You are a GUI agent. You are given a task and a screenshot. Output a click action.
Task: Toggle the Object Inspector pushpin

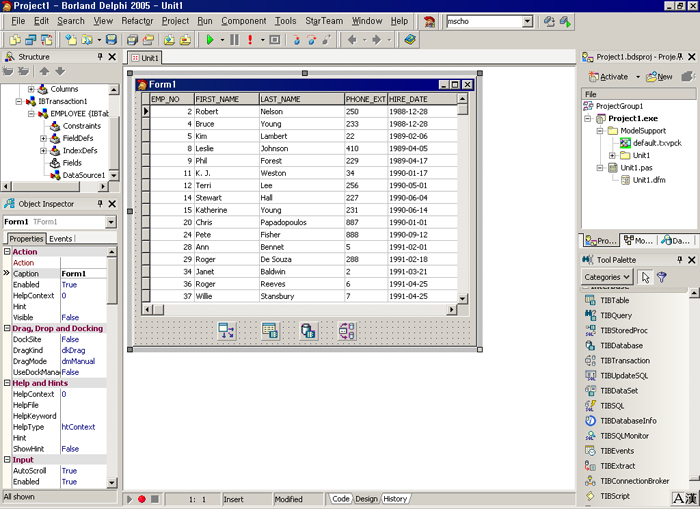[100, 204]
